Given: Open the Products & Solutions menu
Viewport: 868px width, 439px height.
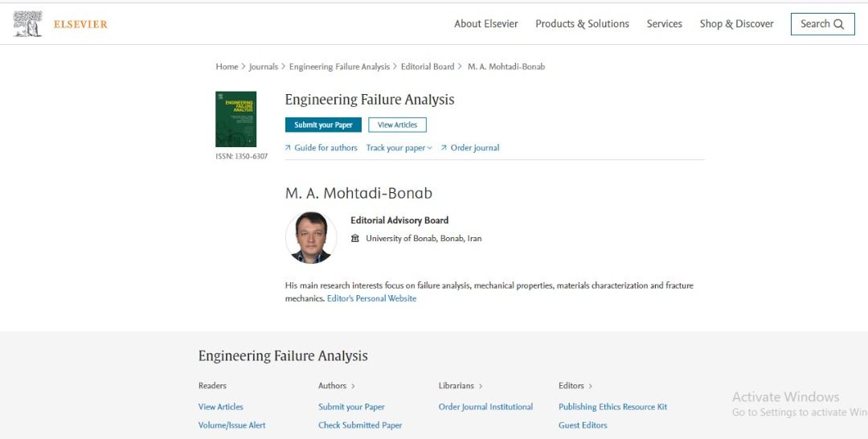Looking at the screenshot, I should pyautogui.click(x=582, y=24).
